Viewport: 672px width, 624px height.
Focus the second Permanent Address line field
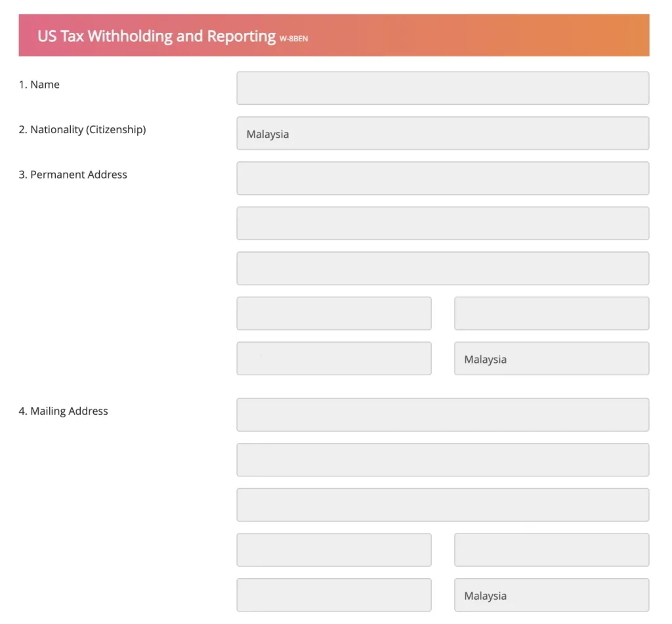pos(442,224)
